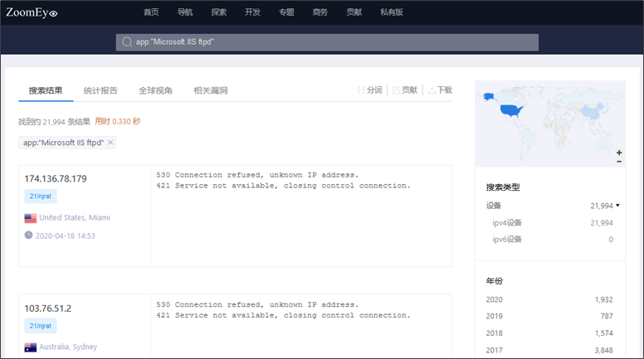
Task: Click the search magnifier icon
Action: 127,41
